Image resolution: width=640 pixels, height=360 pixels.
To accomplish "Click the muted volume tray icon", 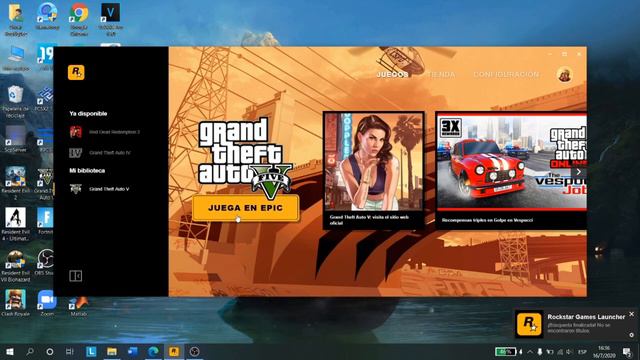I will pyautogui.click(x=569, y=351).
